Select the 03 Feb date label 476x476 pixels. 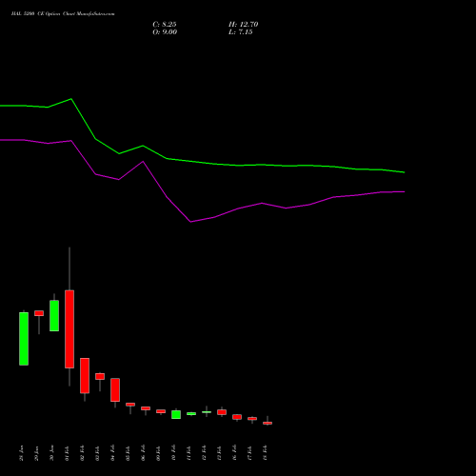(x=97, y=453)
